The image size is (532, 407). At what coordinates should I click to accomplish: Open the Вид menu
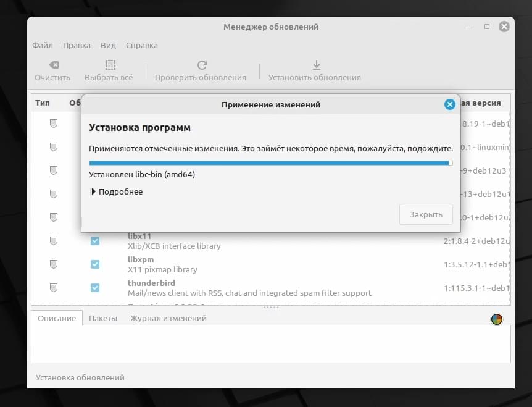coord(108,45)
